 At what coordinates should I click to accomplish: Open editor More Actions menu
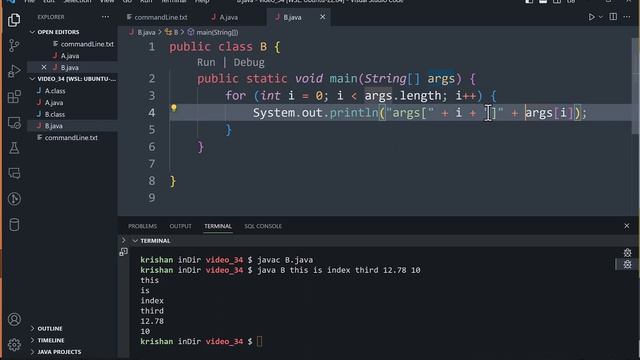(627, 17)
